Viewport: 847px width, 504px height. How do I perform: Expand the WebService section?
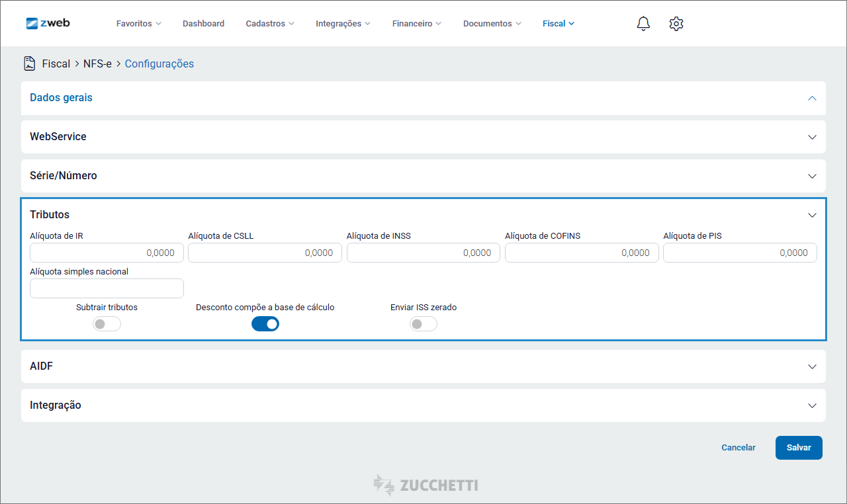click(812, 137)
